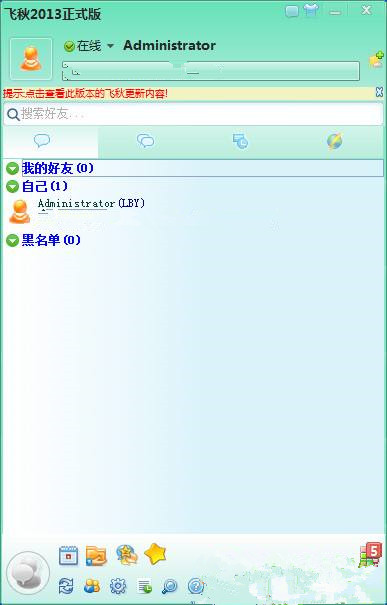
Task: Click the large profile avatar at top
Action: point(31,59)
